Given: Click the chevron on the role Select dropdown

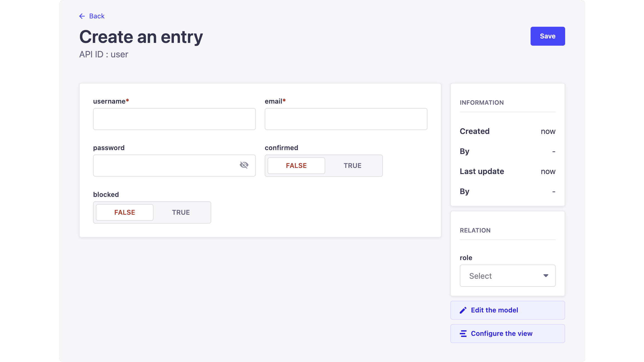Looking at the screenshot, I should (546, 276).
